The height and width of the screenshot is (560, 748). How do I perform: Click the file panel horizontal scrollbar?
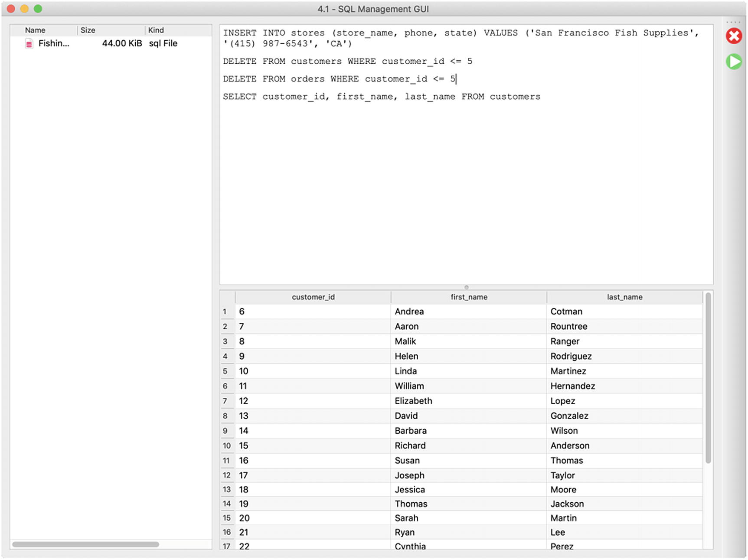pos(85,544)
